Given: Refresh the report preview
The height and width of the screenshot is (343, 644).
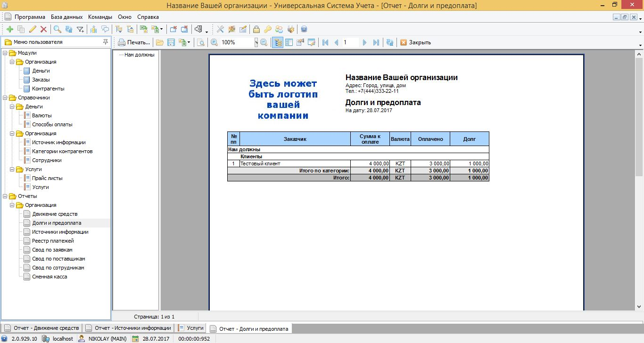Looking at the screenshot, I should (x=390, y=42).
